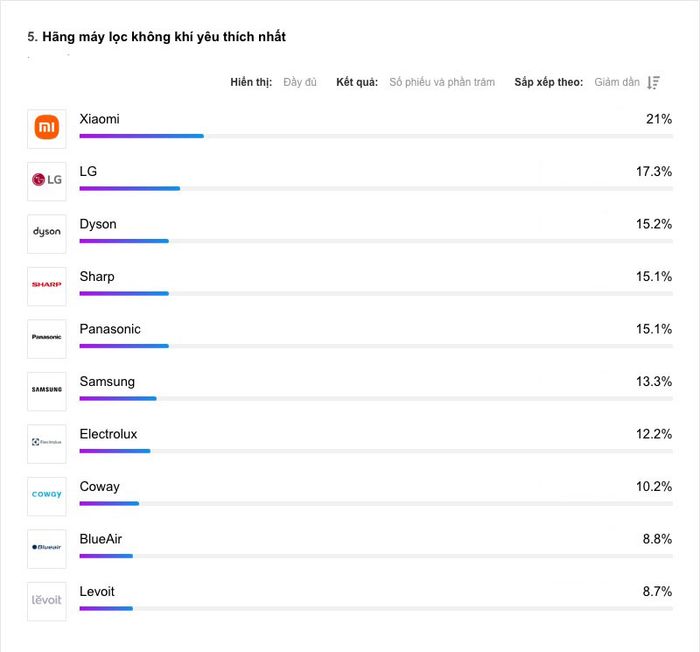Select the Levoit logo thumbnail
The height and width of the screenshot is (652, 700).
tap(47, 601)
